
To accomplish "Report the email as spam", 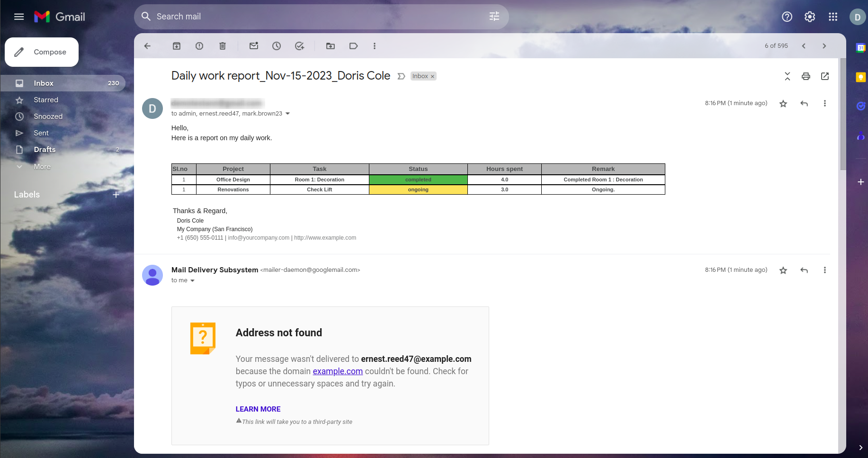I will point(199,46).
